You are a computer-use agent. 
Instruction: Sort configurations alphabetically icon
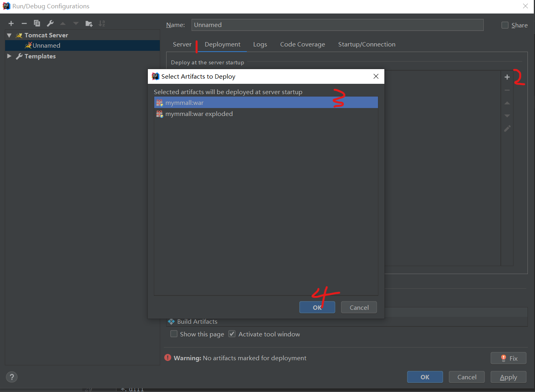[x=102, y=23]
